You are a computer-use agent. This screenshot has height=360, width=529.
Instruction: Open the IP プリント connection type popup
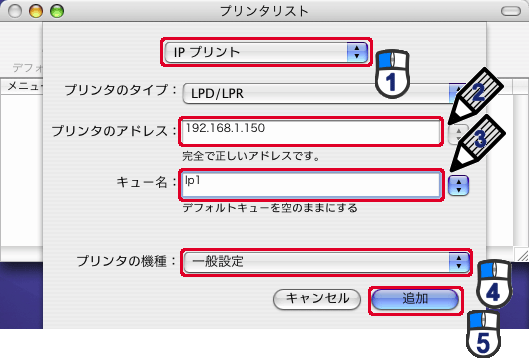click(266, 52)
